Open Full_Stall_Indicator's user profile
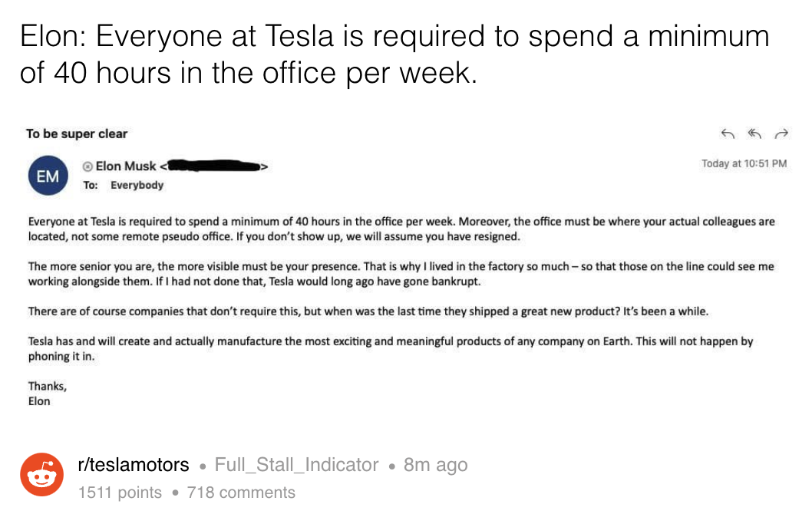 (296, 465)
